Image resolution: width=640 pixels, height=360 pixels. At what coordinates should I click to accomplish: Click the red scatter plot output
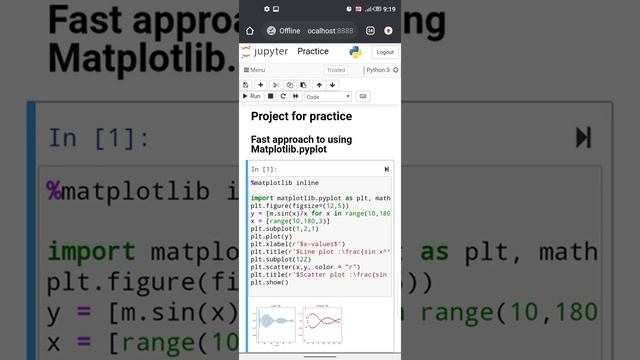(322, 324)
